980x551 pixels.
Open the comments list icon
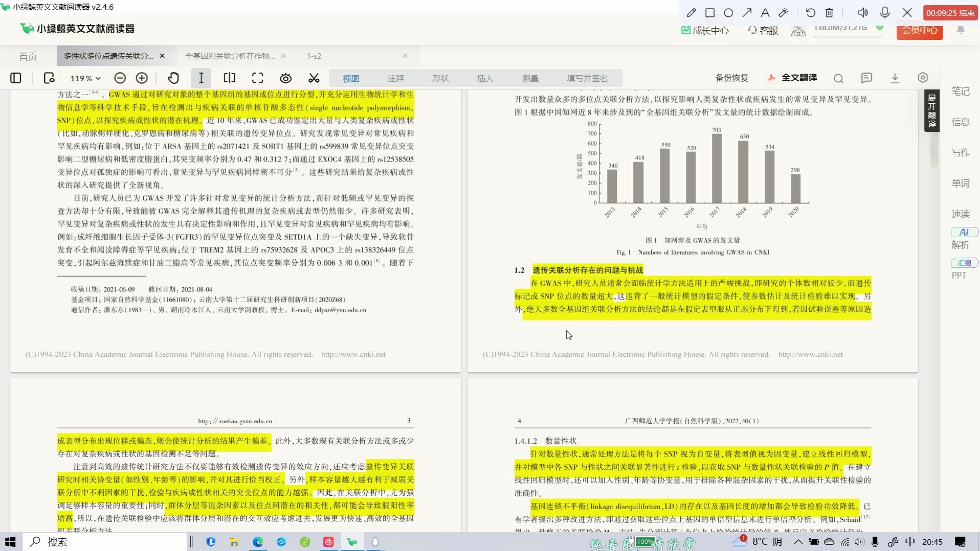(866, 78)
